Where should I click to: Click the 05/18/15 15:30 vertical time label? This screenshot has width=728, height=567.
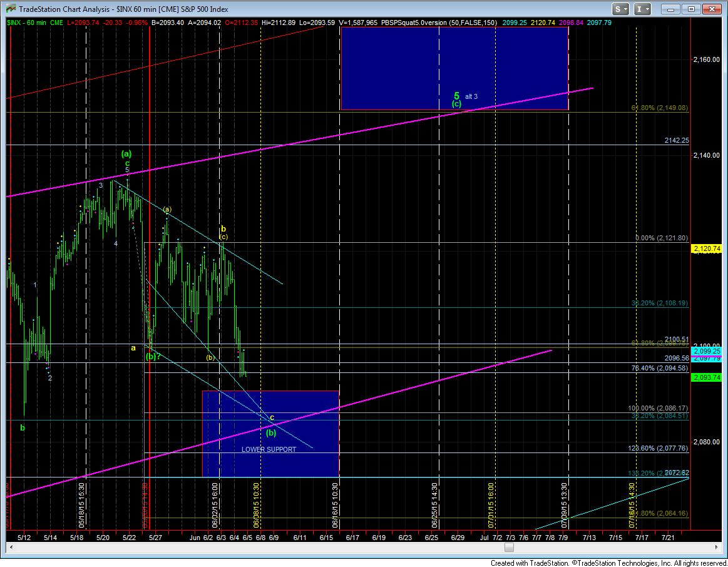tap(82, 505)
